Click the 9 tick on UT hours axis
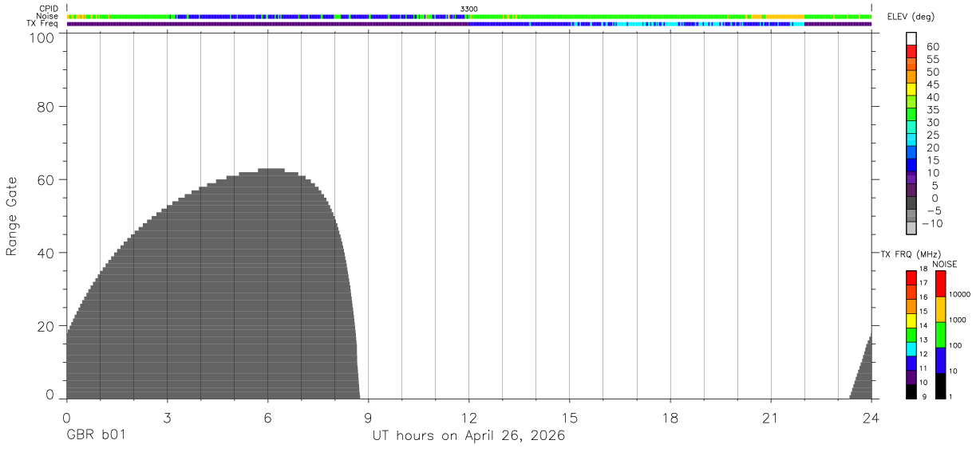980x452 pixels. coord(368,418)
